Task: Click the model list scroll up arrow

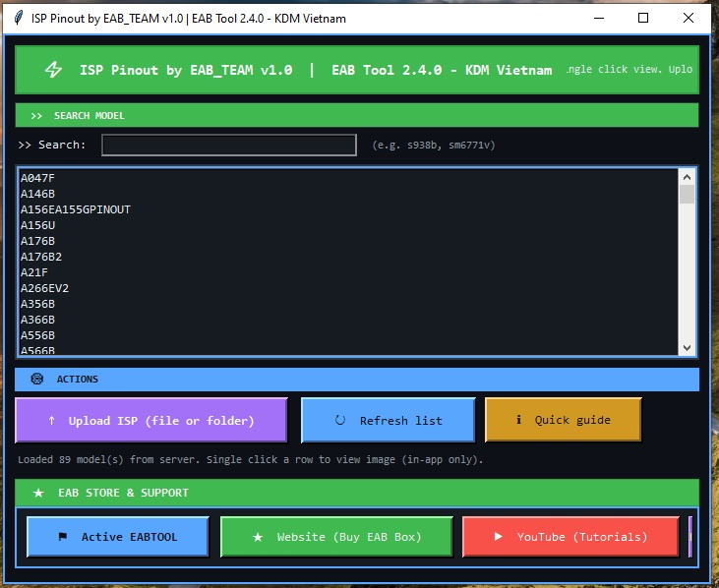Action: [688, 177]
